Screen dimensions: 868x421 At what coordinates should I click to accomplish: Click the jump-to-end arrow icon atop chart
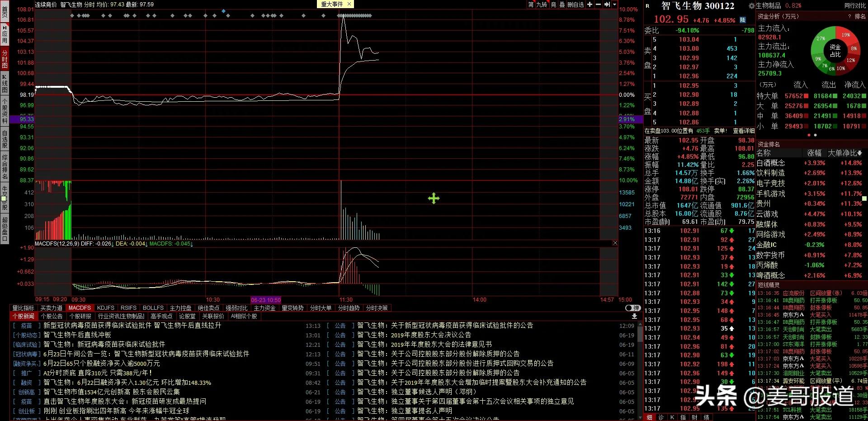pyautogui.click(x=607, y=5)
